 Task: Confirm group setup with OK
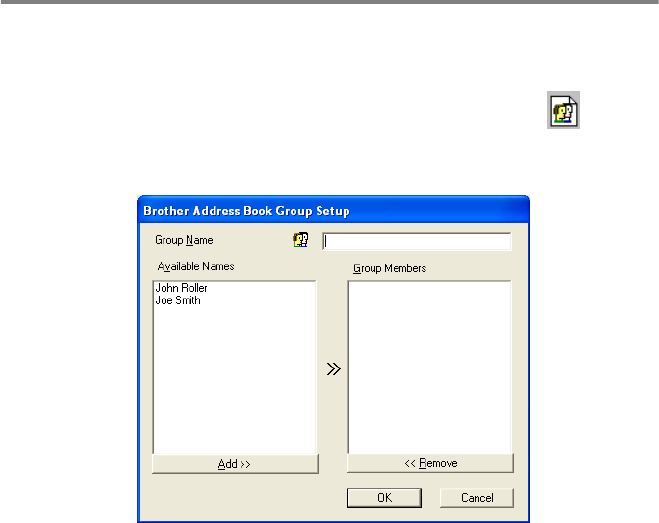(x=384, y=498)
